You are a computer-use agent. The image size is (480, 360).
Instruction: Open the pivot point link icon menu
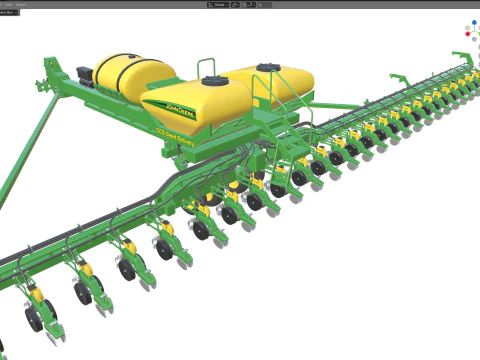(x=235, y=5)
